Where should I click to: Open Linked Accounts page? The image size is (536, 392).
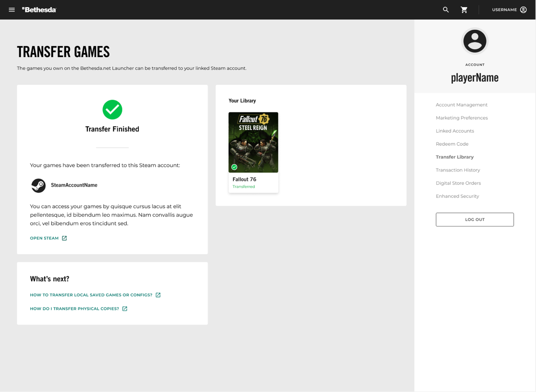pyautogui.click(x=455, y=131)
